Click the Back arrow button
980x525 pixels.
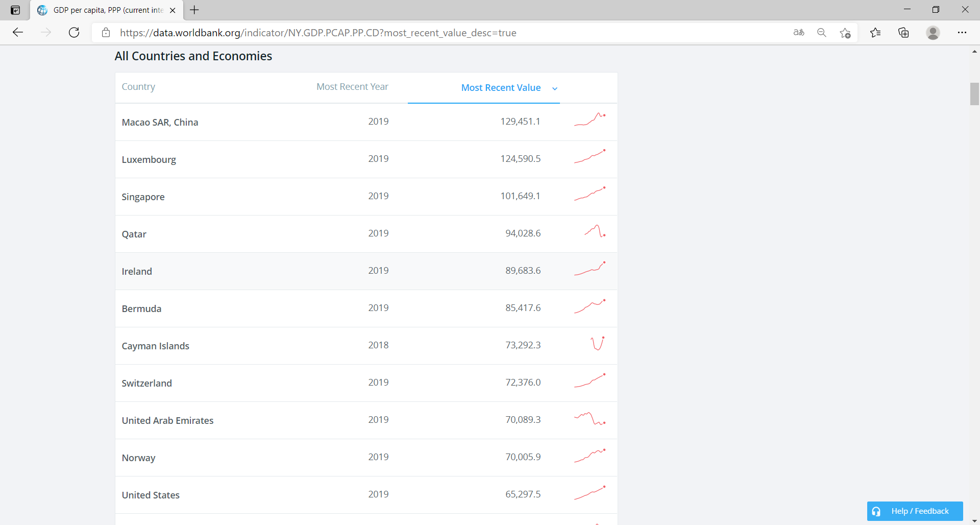click(x=18, y=33)
